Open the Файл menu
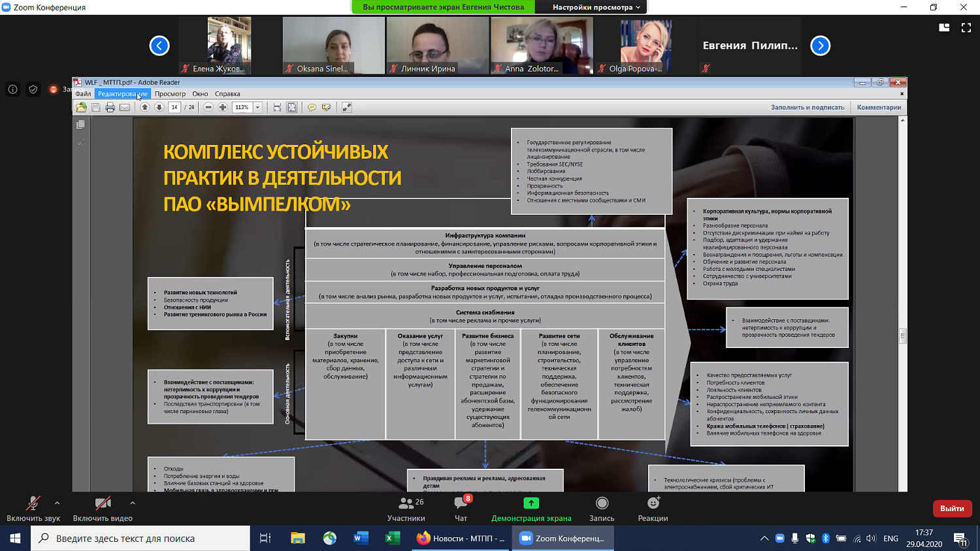The image size is (980, 551). click(83, 94)
